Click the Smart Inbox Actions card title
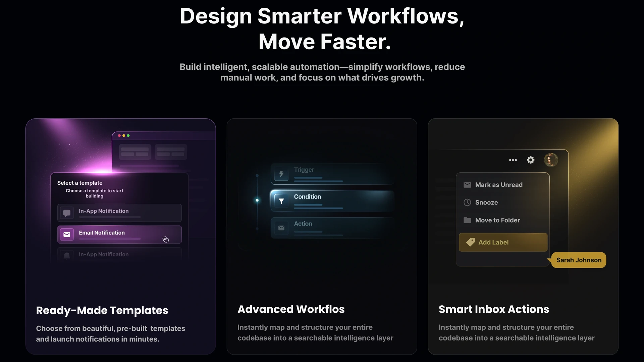Screen dimensions: 644x362 494,309
